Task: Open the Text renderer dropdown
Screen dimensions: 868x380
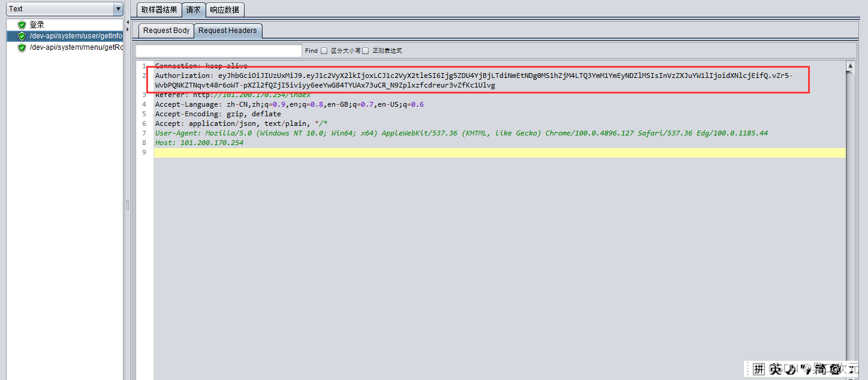Action: pyautogui.click(x=64, y=9)
